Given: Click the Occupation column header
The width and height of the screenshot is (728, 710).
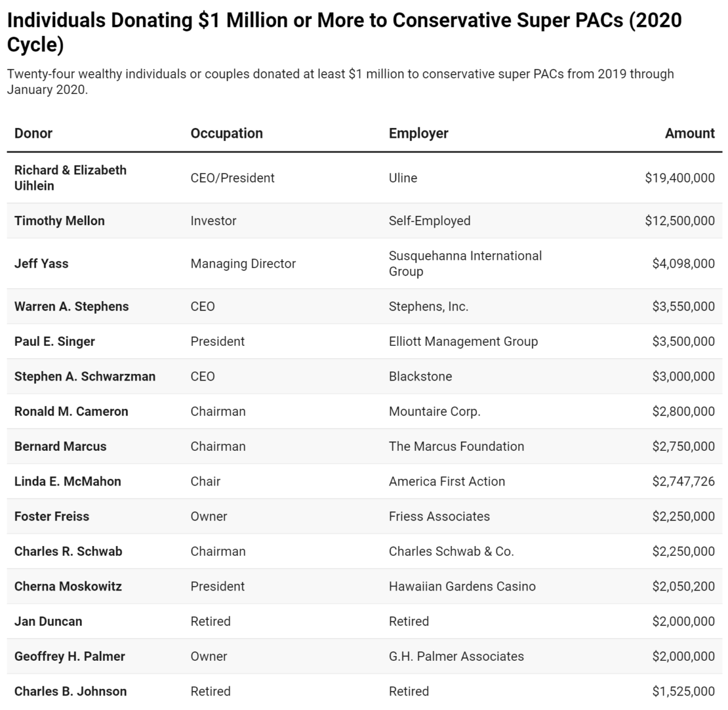Looking at the screenshot, I should pos(226,134).
